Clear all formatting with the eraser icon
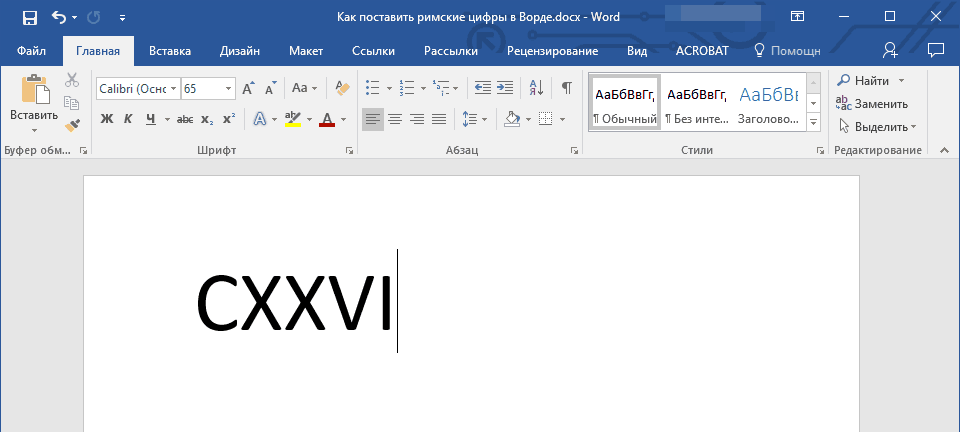The width and height of the screenshot is (960, 432). pos(343,88)
